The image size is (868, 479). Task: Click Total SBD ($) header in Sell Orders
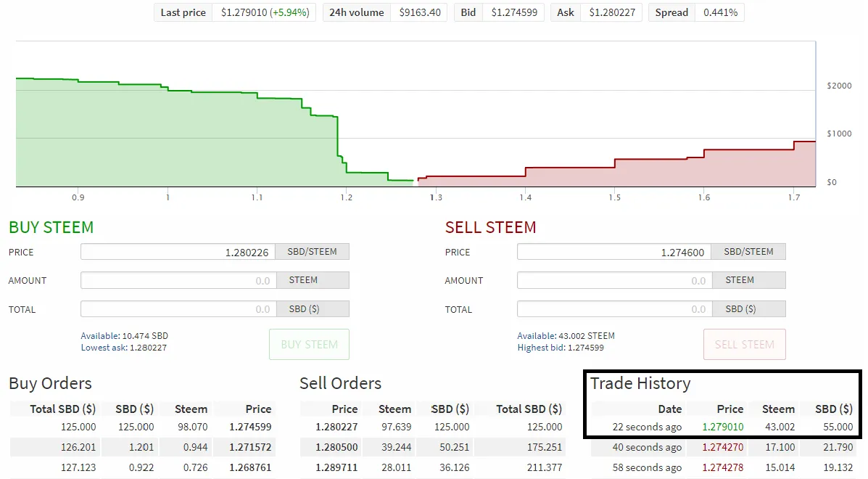coord(529,409)
